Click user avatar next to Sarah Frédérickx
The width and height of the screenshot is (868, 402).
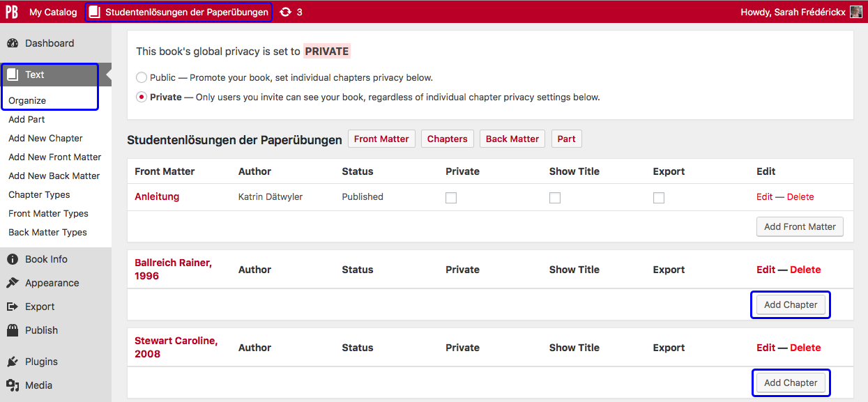tap(855, 12)
